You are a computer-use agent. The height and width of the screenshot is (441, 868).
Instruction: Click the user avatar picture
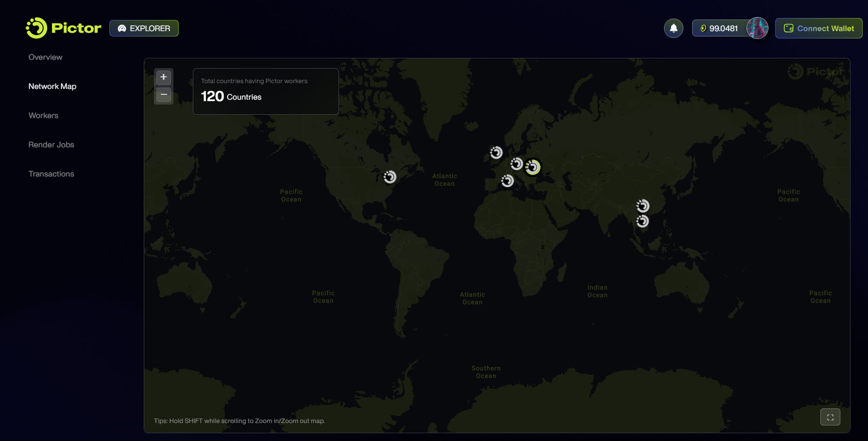pos(757,28)
